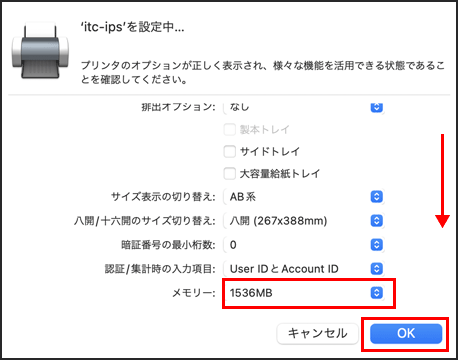Enable the 大容量給紙トレイ checkbox
458x360 pixels.
[230, 174]
